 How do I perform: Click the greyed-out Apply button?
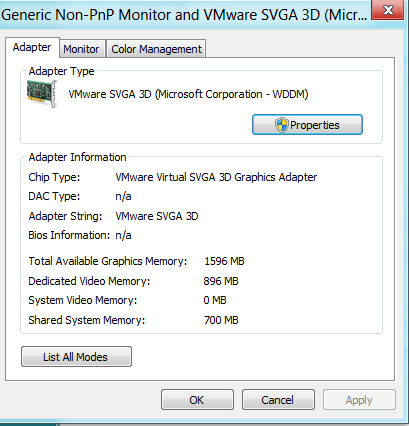pos(359,400)
